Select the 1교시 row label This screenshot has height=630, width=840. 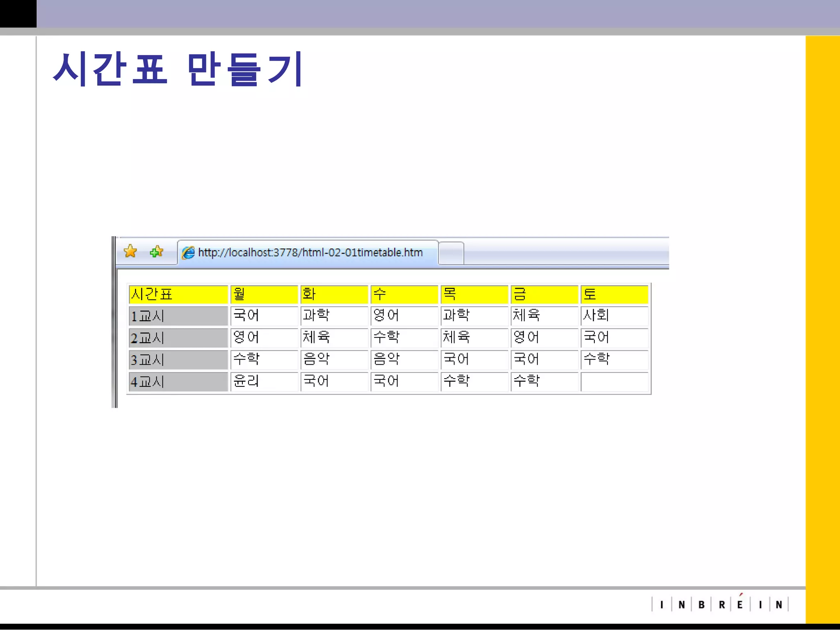point(178,316)
